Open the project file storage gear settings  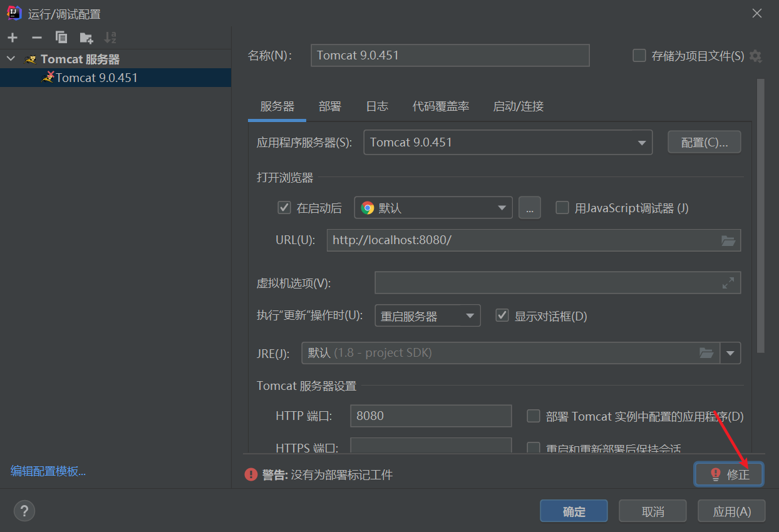click(x=756, y=56)
